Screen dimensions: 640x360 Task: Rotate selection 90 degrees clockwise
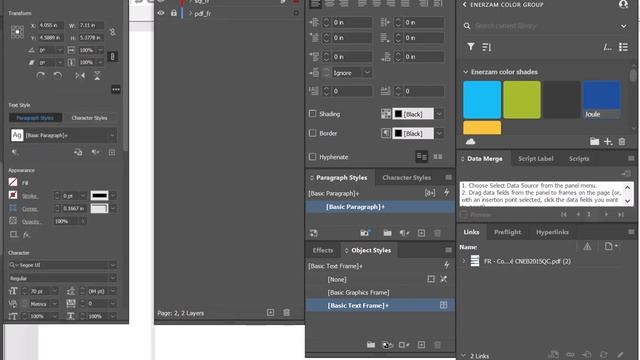(40, 76)
